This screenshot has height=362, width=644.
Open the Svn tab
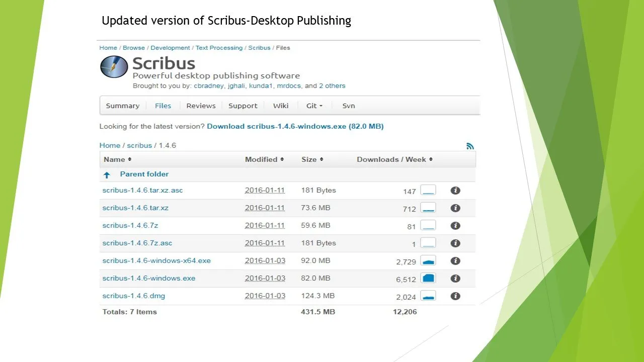pyautogui.click(x=349, y=106)
